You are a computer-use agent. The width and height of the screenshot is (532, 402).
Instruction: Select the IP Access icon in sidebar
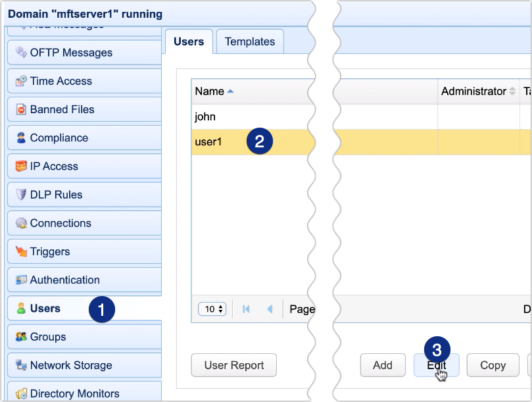coord(21,166)
